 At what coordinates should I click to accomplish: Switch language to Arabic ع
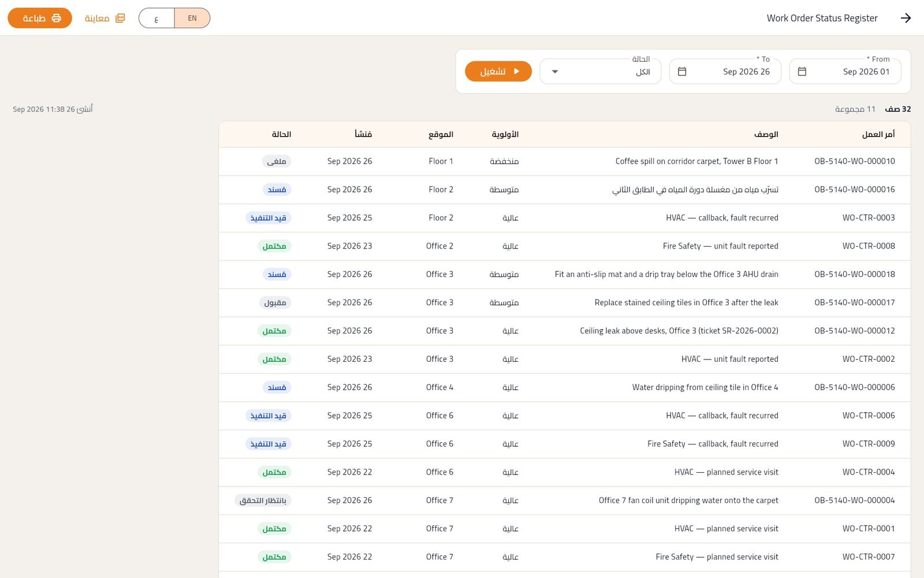(157, 18)
